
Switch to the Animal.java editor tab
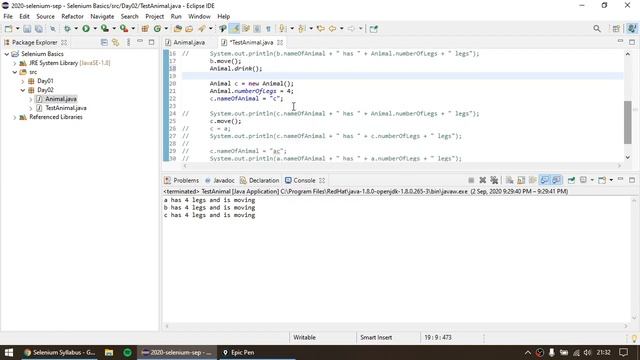189,42
